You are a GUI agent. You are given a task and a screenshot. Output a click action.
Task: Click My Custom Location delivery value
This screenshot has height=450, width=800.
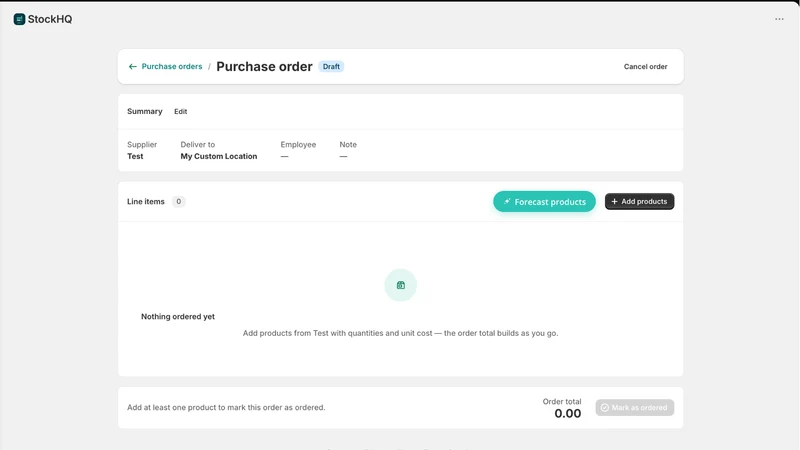[x=219, y=156]
